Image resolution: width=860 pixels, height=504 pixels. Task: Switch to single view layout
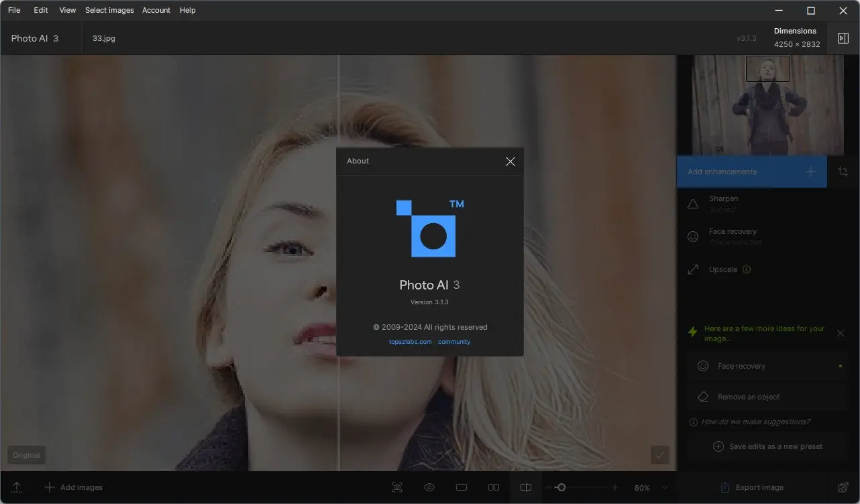pyautogui.click(x=462, y=487)
